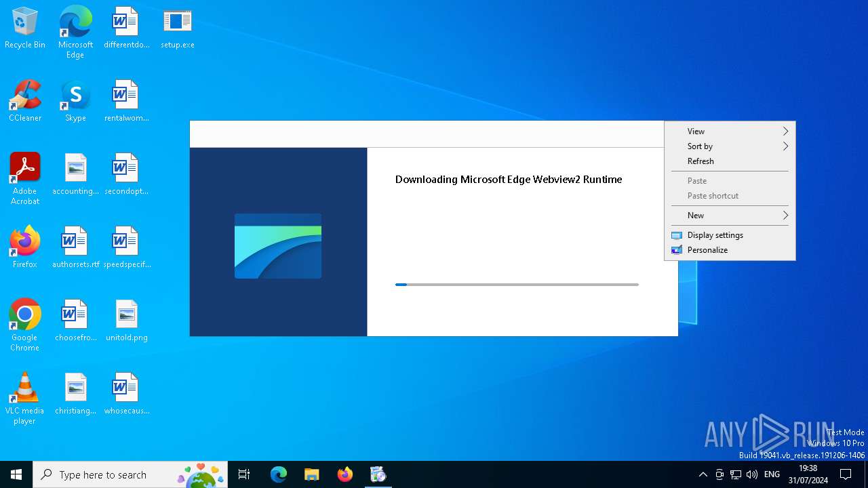This screenshot has width=868, height=488.
Task: Select the Adobe Acrobat desktop shortcut
Action: coord(25,179)
